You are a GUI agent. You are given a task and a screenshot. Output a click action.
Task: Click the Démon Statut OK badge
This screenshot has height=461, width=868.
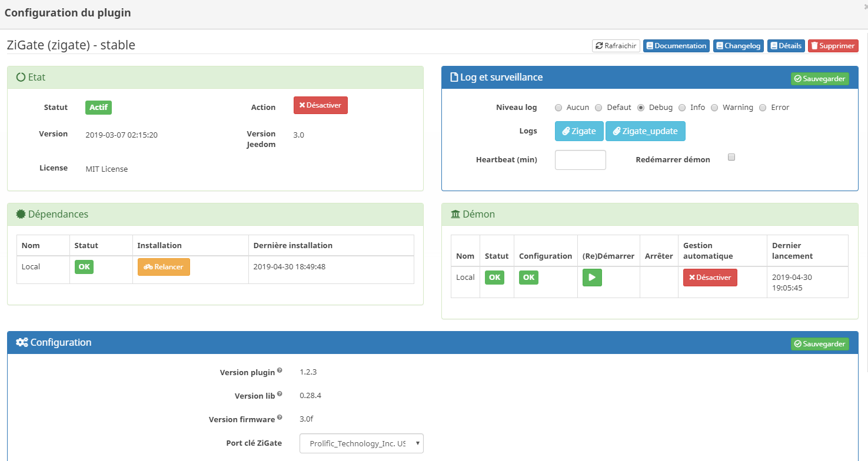494,278
